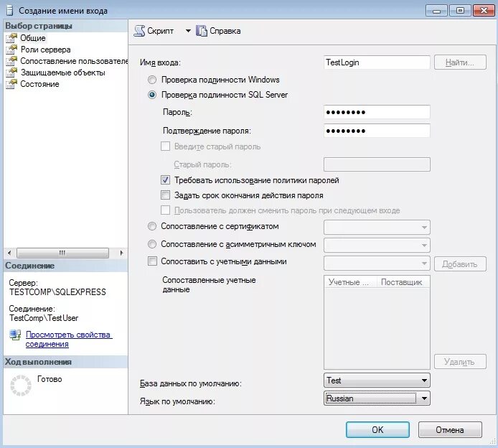The width and height of the screenshot is (498, 448).
Task: Toggle Введите старый пароль checkbox
Action: (x=165, y=146)
